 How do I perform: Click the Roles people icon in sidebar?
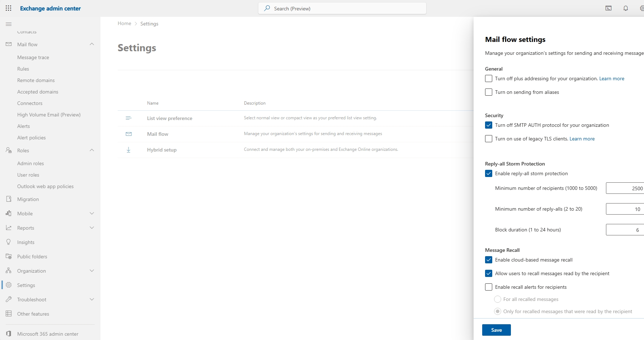pyautogui.click(x=9, y=150)
